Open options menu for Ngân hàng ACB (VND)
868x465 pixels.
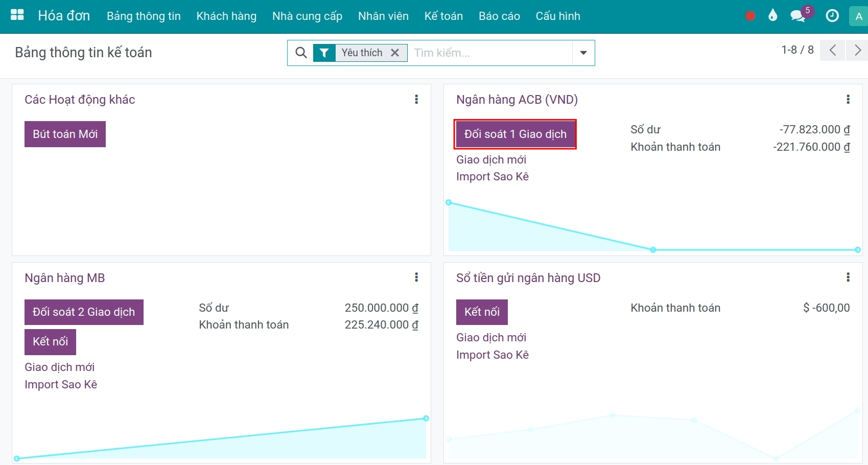(848, 100)
